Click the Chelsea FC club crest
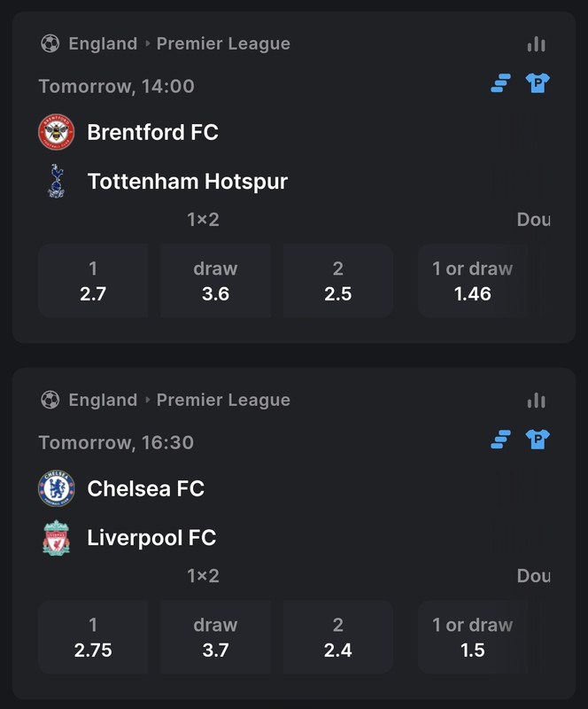Image resolution: width=588 pixels, height=709 pixels. 56,488
